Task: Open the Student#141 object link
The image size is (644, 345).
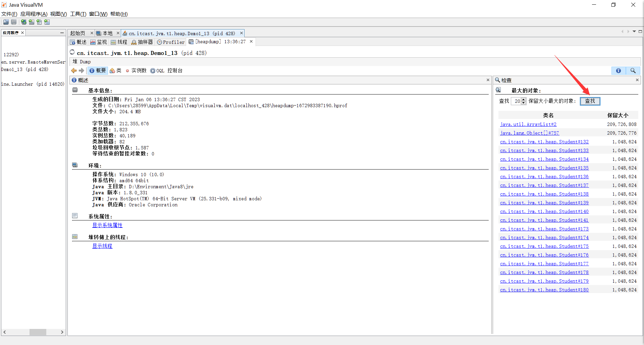Action: pos(544,220)
